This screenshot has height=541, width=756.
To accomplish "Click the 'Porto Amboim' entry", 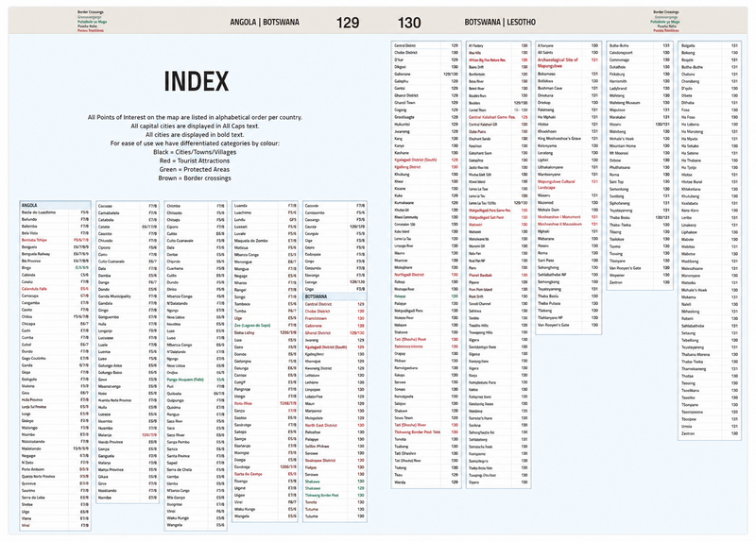I will [x=33, y=469].
